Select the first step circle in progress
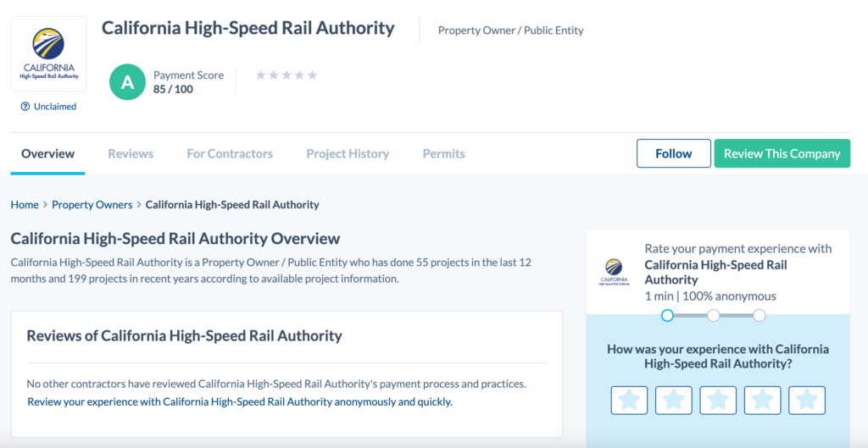 click(x=668, y=315)
